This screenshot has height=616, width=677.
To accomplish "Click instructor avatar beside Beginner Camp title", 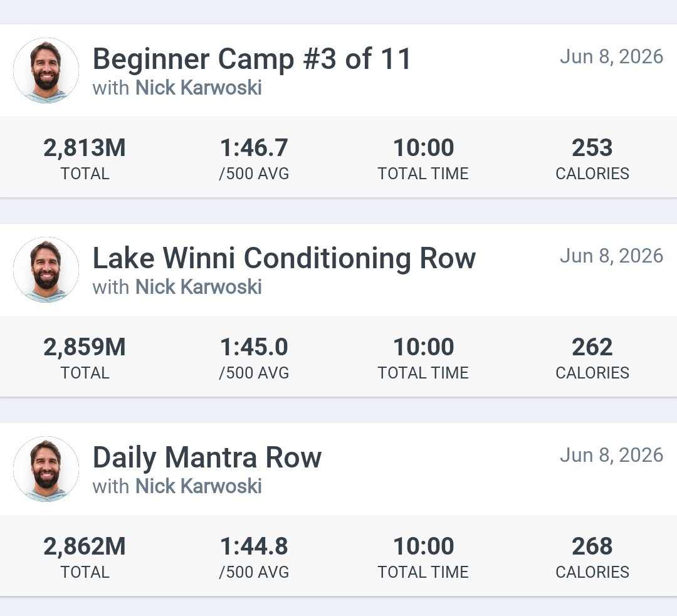I will click(46, 70).
